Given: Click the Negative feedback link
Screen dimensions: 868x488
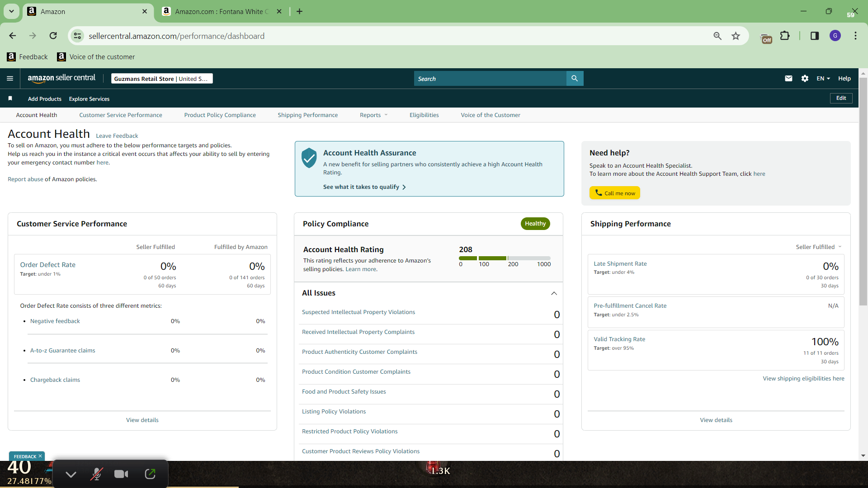Looking at the screenshot, I should tap(55, 321).
